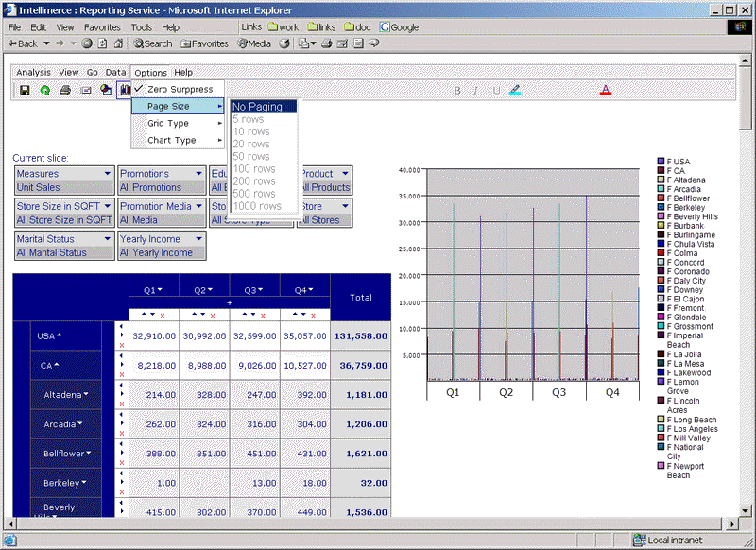Open the Product dimension dropdown
The width and height of the screenshot is (756, 550).
(x=345, y=173)
